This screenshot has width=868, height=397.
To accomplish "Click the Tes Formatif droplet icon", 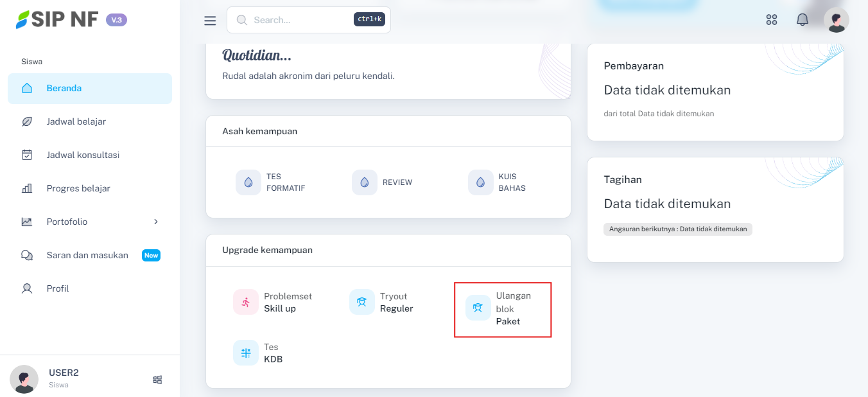I will click(x=248, y=182).
